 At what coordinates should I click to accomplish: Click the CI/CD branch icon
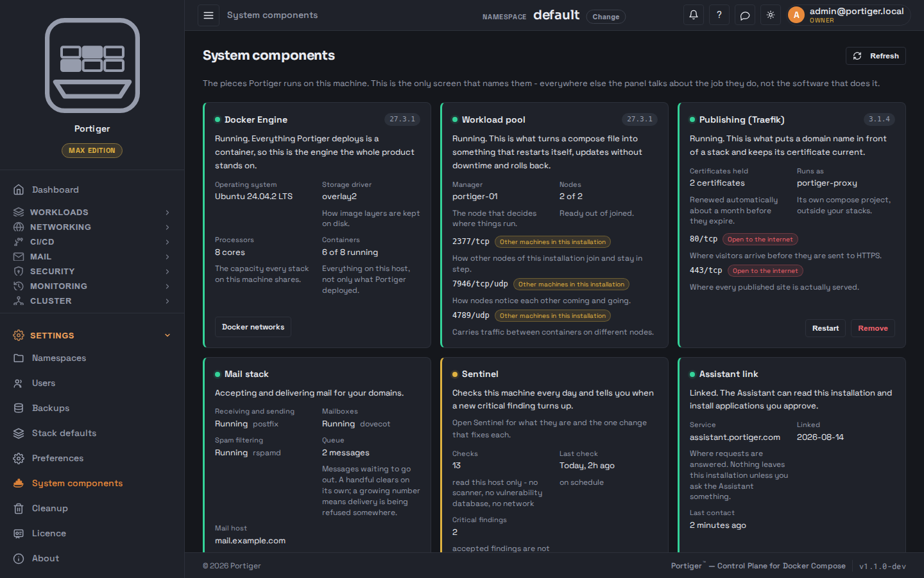click(x=19, y=241)
